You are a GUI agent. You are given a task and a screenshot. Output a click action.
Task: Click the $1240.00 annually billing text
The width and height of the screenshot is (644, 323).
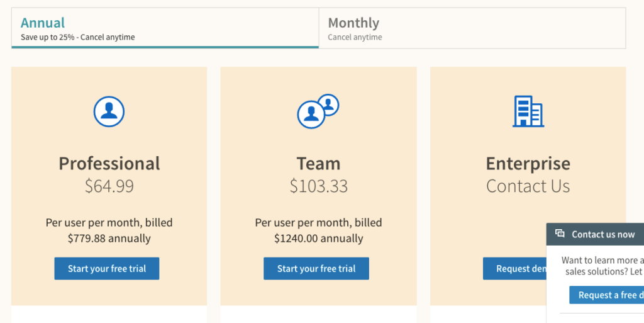click(318, 239)
